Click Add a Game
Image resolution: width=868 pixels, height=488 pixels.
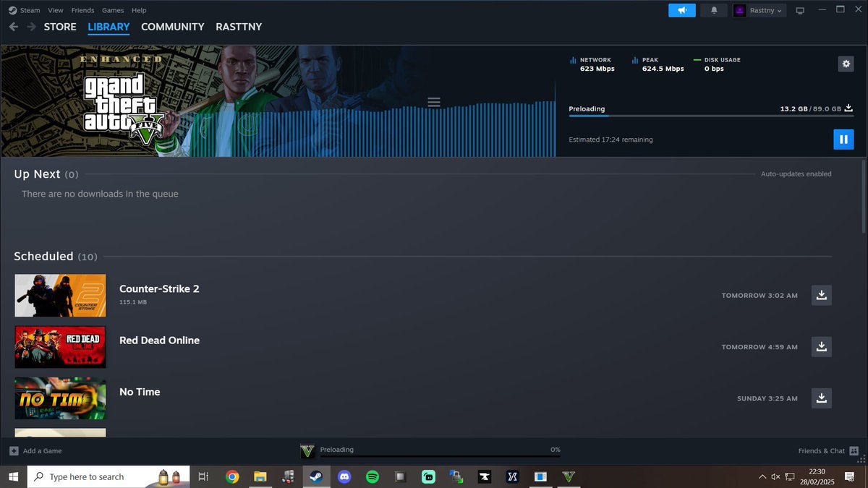pos(35,450)
